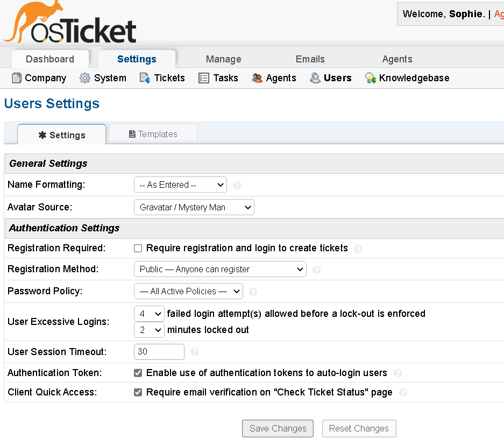Open the Name Formatting dropdown
The width and height of the screenshot is (504, 446).
coord(180,185)
